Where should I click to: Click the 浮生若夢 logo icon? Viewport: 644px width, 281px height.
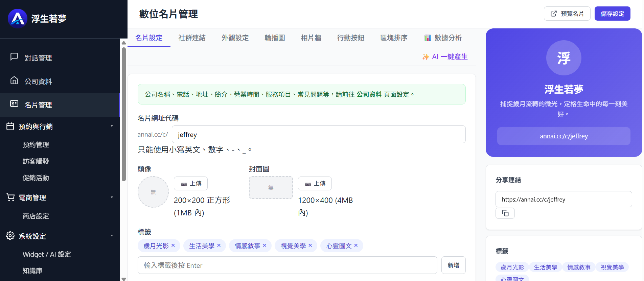18,18
